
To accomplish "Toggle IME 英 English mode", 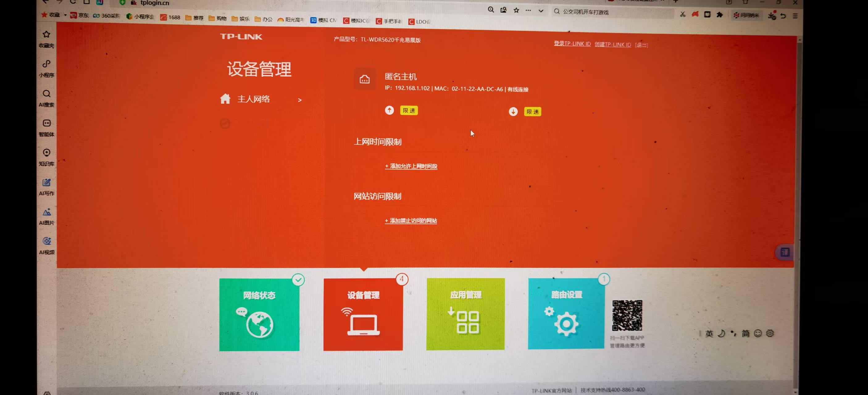I will (x=709, y=333).
